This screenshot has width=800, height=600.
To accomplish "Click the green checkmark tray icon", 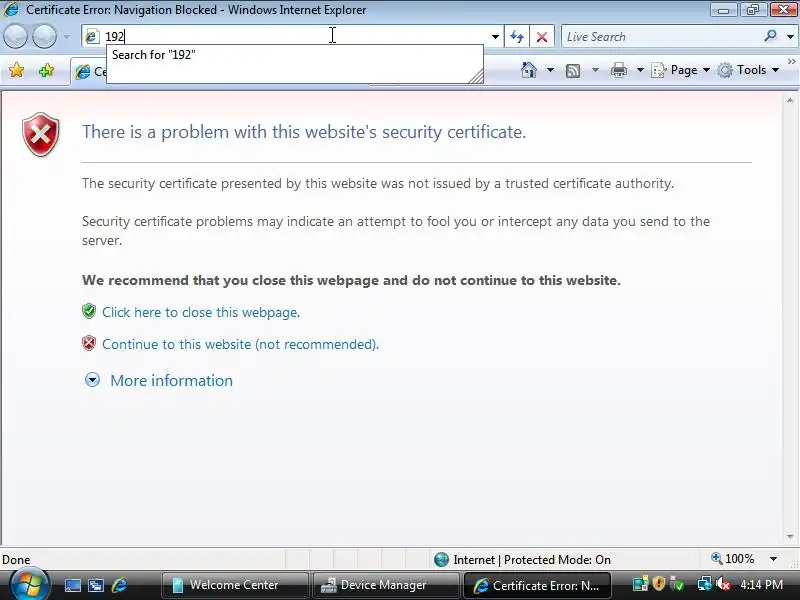I will click(677, 584).
